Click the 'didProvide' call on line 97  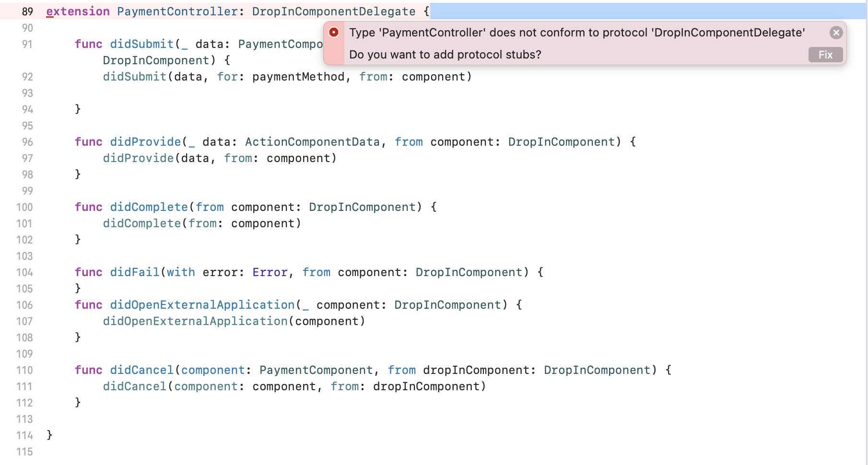click(x=139, y=158)
